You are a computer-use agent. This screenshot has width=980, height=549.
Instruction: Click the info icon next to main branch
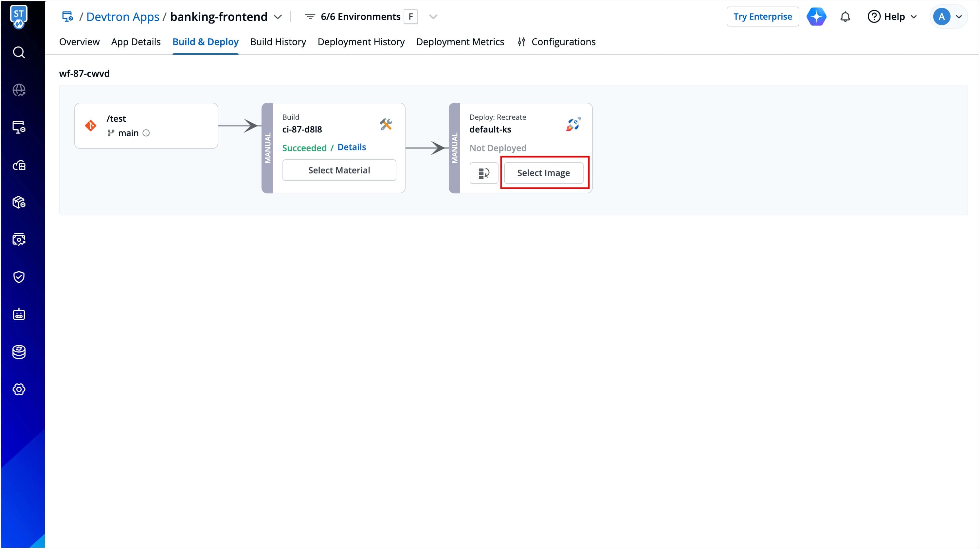146,133
